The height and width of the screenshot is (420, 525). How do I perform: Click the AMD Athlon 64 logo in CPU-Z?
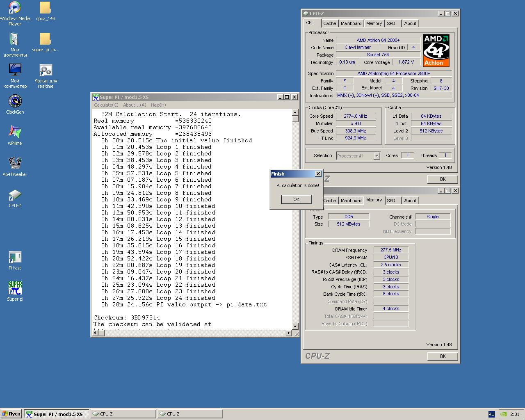point(436,50)
